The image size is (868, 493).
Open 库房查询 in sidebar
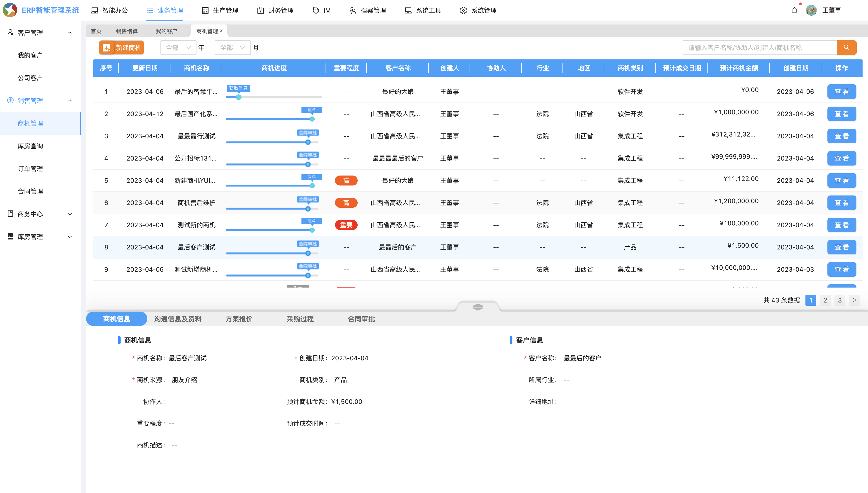pyautogui.click(x=30, y=146)
